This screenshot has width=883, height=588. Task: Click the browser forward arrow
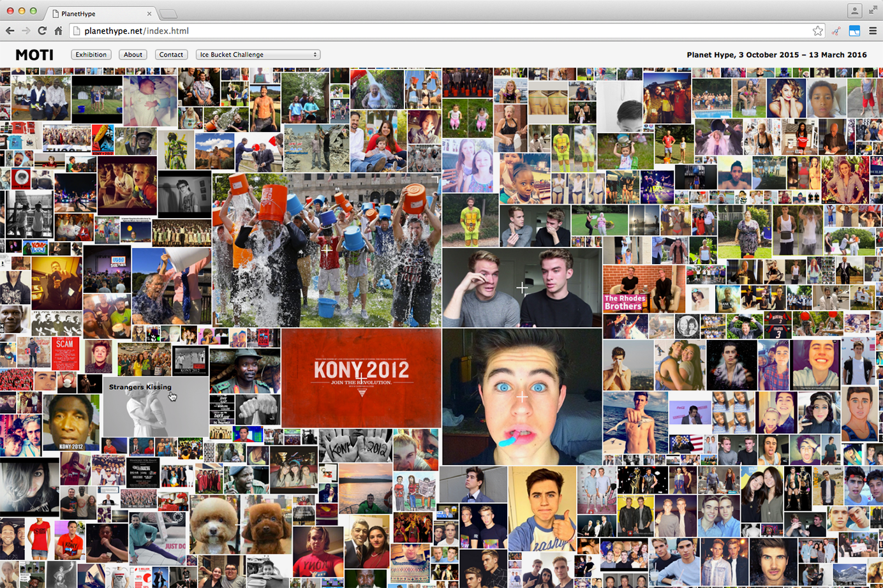pyautogui.click(x=26, y=31)
